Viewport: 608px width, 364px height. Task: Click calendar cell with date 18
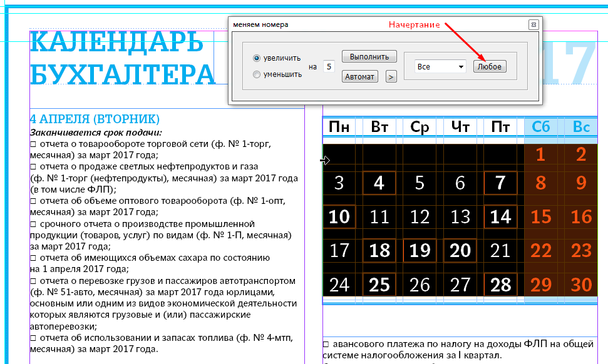click(379, 251)
